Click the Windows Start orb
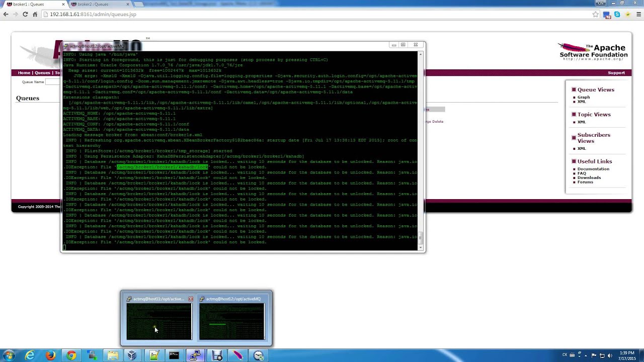The image size is (644, 362). (9, 355)
